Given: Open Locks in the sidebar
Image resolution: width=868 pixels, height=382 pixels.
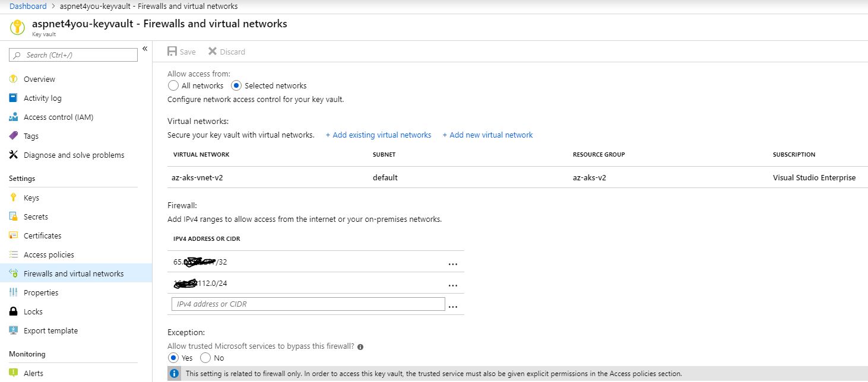Looking at the screenshot, I should pos(33,311).
